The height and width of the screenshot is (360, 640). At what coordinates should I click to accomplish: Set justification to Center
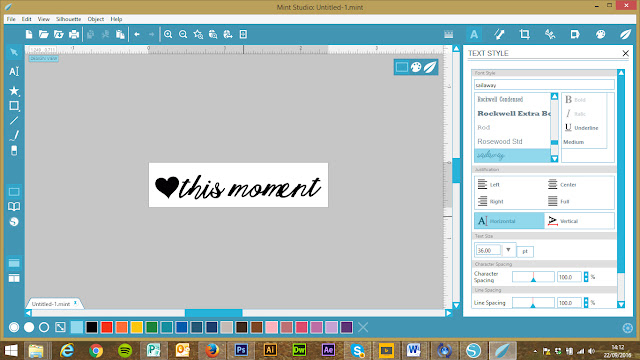pyautogui.click(x=562, y=184)
